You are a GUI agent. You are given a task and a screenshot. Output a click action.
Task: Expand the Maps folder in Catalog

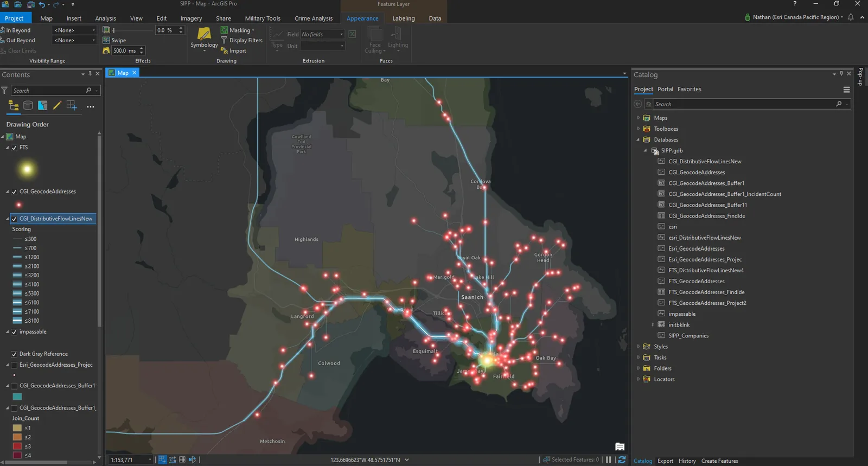click(x=638, y=118)
